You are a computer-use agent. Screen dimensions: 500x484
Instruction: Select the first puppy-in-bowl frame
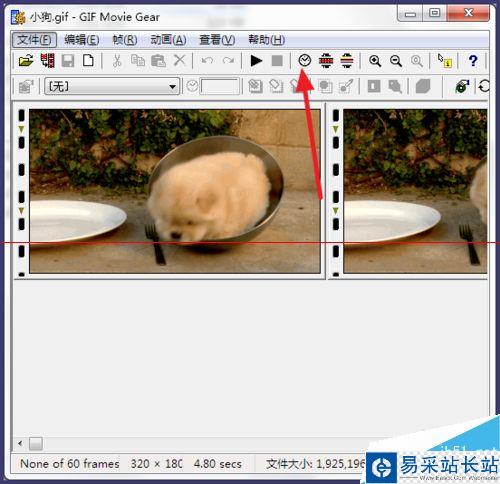pyautogui.click(x=175, y=191)
